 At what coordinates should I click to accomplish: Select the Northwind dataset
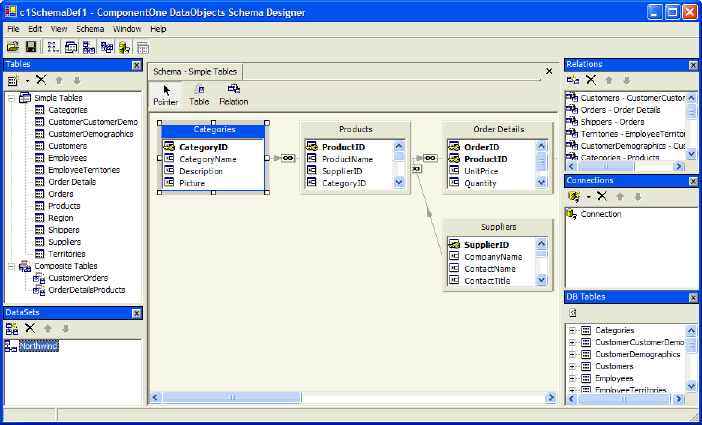39,346
